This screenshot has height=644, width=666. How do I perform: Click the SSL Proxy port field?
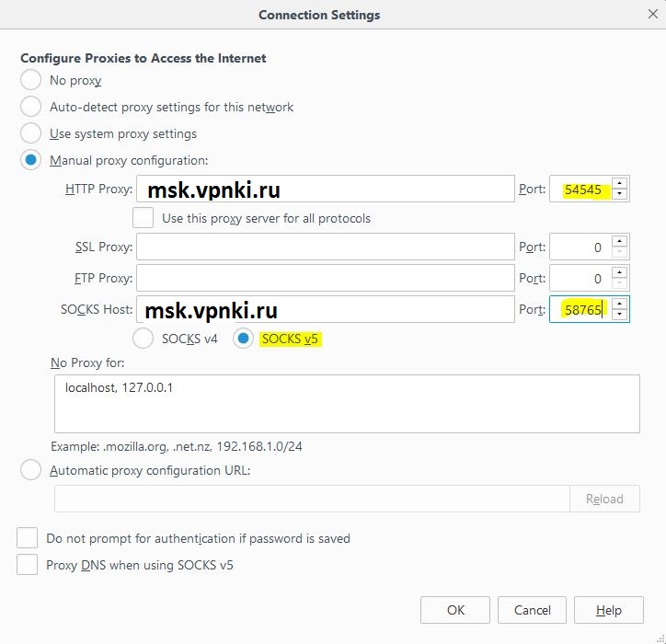tap(580, 247)
